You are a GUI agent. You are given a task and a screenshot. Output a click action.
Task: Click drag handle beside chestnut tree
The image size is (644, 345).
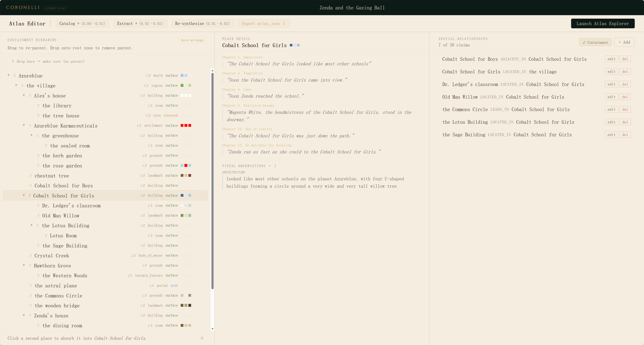coord(31,175)
